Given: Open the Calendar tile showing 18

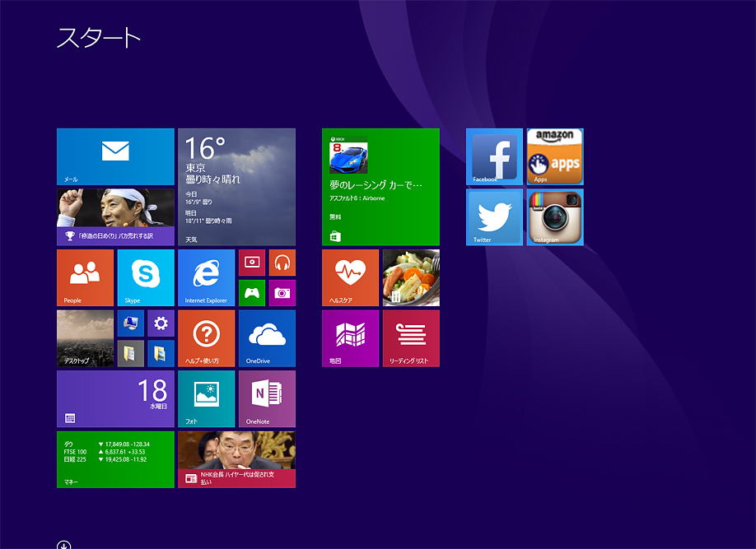Looking at the screenshot, I should [116, 399].
